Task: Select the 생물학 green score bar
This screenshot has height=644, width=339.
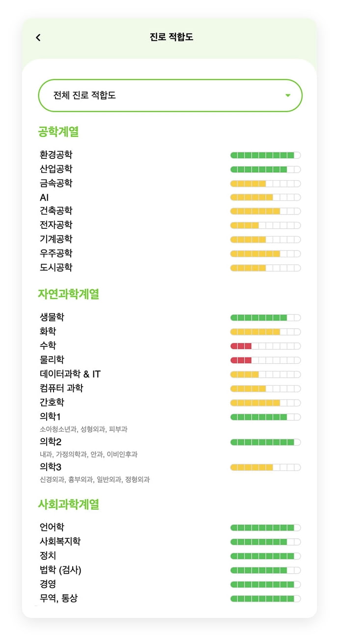Action: 265,317
